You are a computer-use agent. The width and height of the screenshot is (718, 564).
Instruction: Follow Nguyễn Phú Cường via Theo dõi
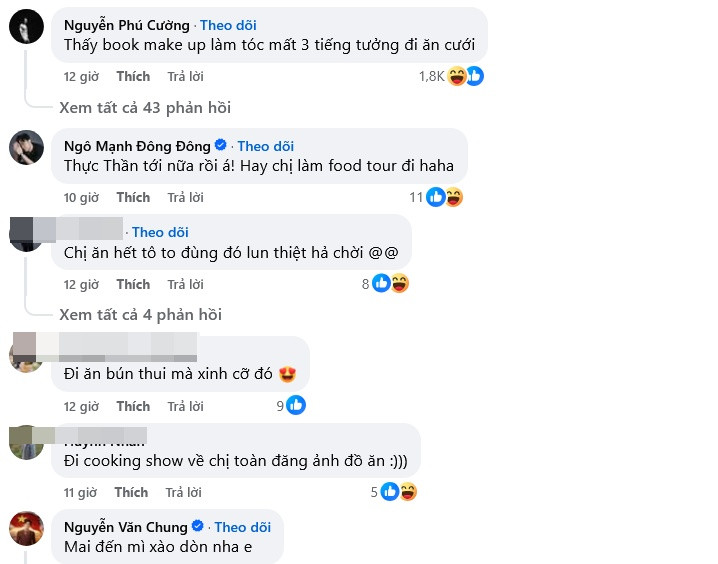click(228, 24)
